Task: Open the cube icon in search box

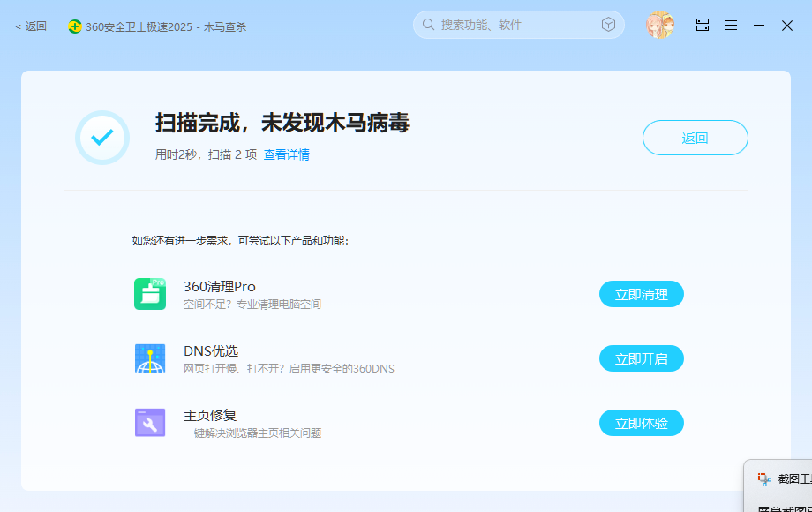Action: [608, 25]
